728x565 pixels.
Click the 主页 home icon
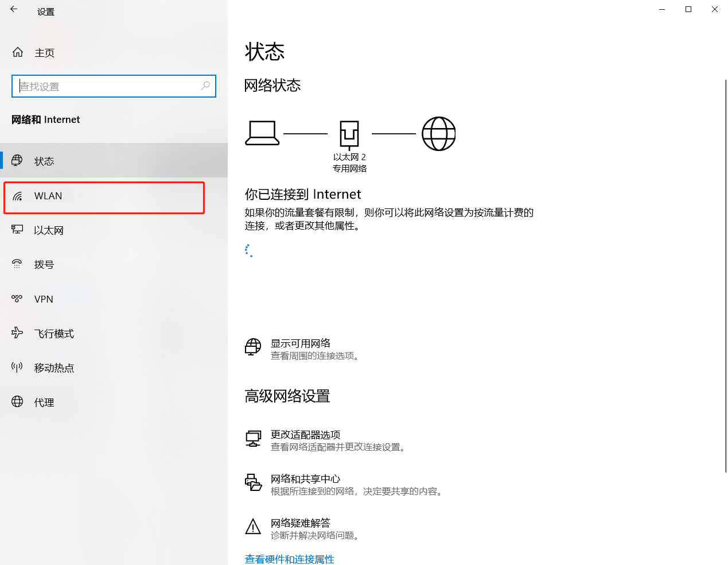click(x=17, y=52)
